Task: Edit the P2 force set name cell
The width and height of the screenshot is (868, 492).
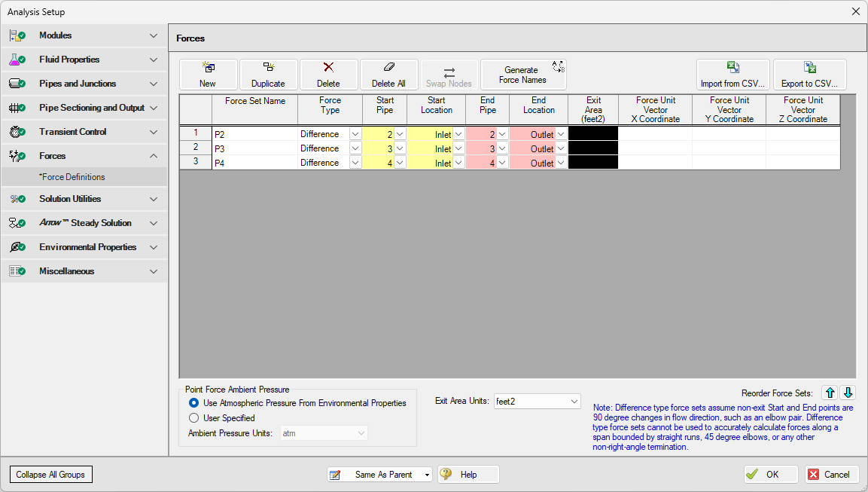Action: point(254,134)
